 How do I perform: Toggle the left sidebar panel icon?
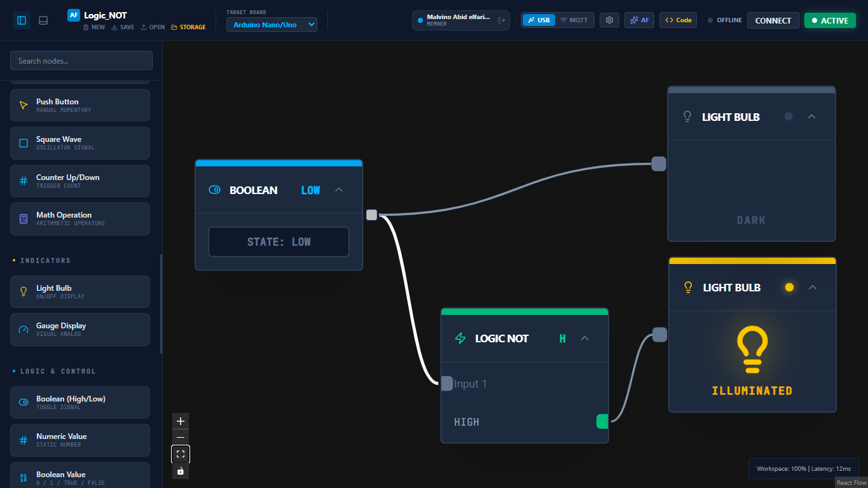click(x=22, y=20)
